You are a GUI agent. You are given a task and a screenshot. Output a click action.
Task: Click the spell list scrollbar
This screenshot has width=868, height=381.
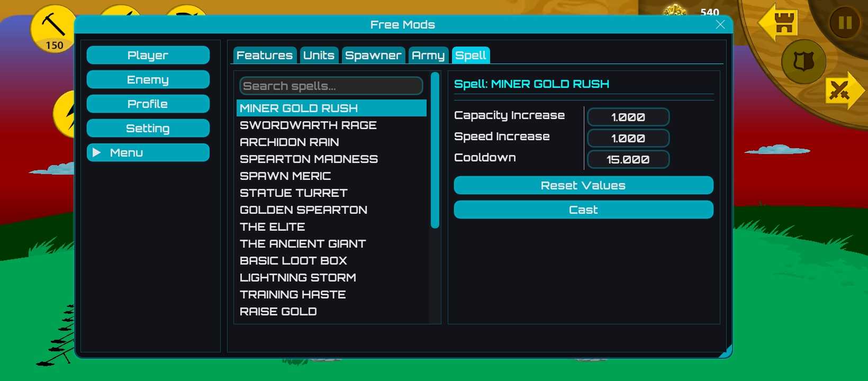435,151
